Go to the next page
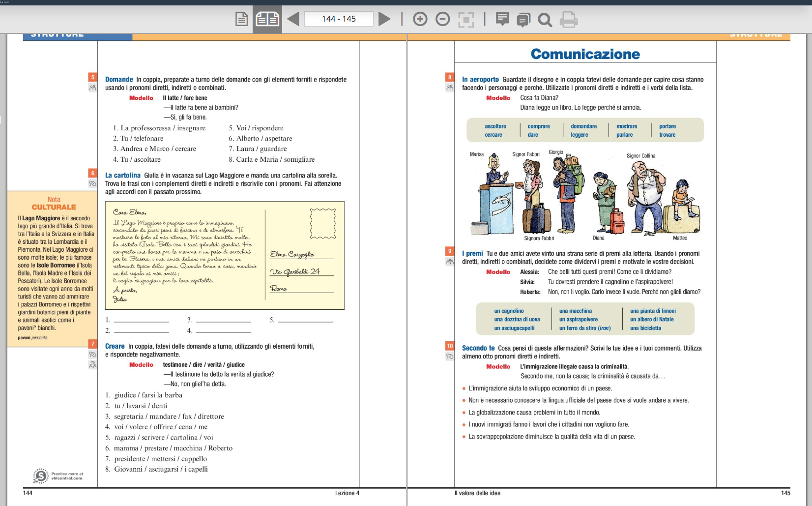Image resolution: width=812 pixels, height=506 pixels. click(x=384, y=19)
